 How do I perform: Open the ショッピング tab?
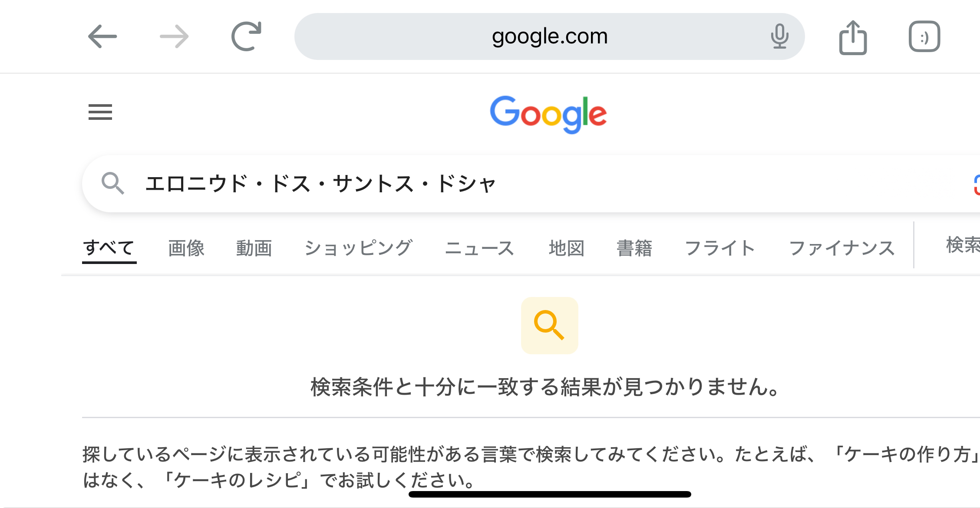pyautogui.click(x=358, y=248)
